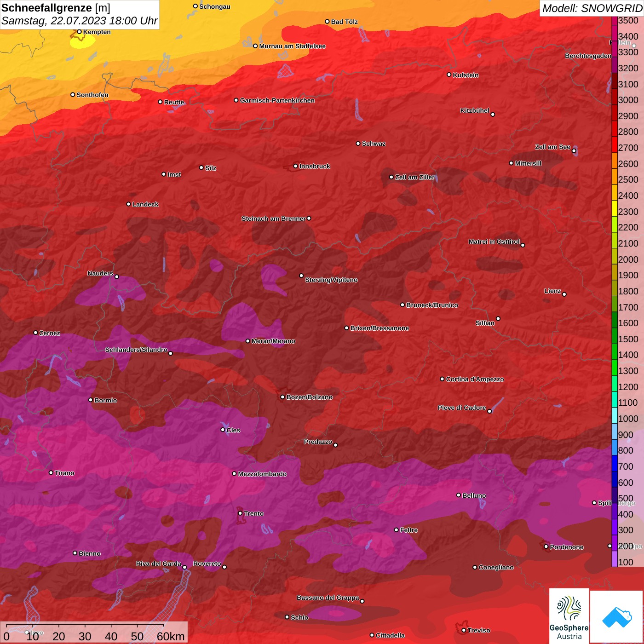The image size is (644, 644).
Task: Click the Steinach am Brenner label
Action: pyautogui.click(x=273, y=218)
